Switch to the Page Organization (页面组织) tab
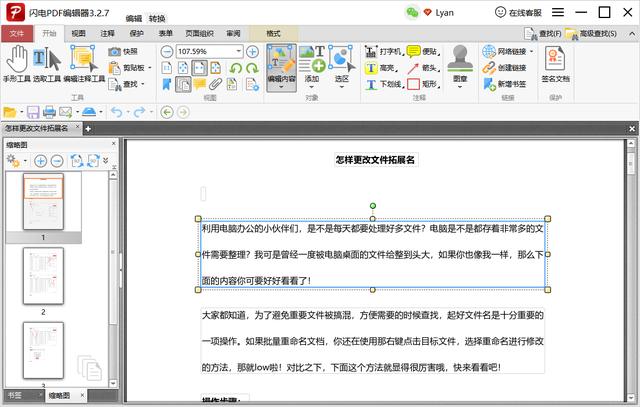Screen dimensions: 640x407 point(200,33)
